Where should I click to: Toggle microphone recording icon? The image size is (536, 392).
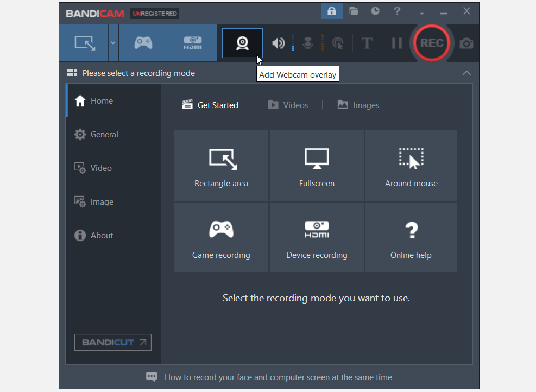308,43
